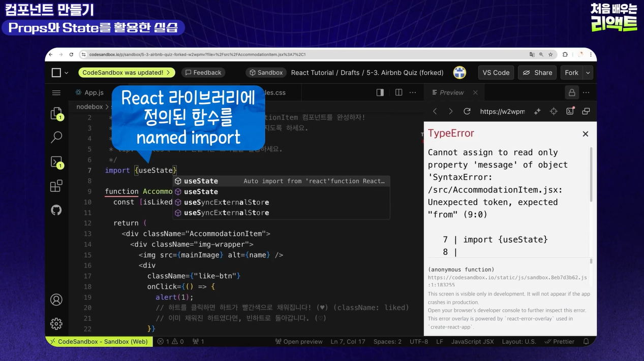The height and width of the screenshot is (361, 644).
Task: Open the Extensions icon in activity bar
Action: 56,186
